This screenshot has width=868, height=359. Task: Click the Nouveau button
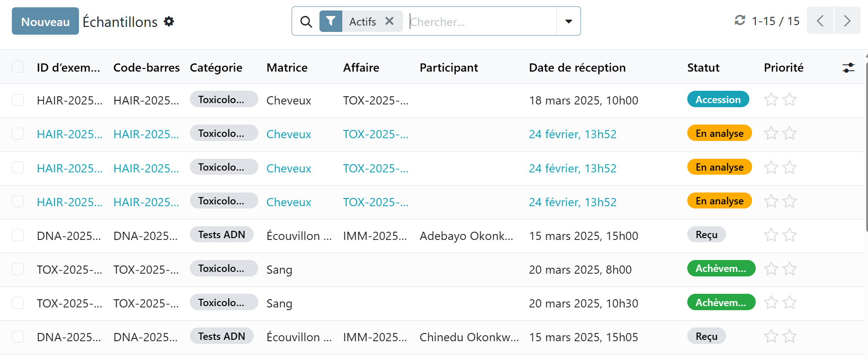[x=45, y=21]
